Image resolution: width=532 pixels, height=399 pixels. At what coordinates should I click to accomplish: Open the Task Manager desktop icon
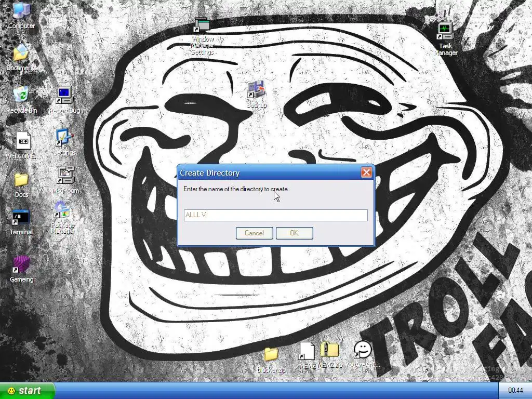[445, 39]
